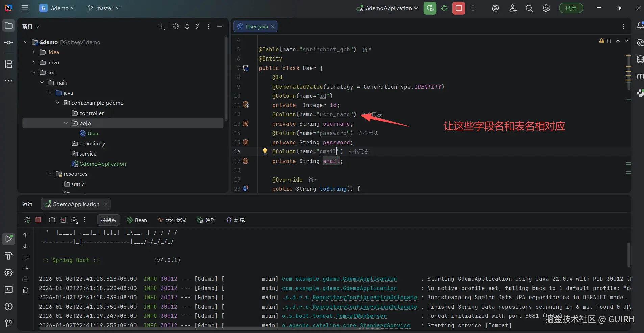Open project panel options menu
This screenshot has height=333, width=644.
coord(209,26)
